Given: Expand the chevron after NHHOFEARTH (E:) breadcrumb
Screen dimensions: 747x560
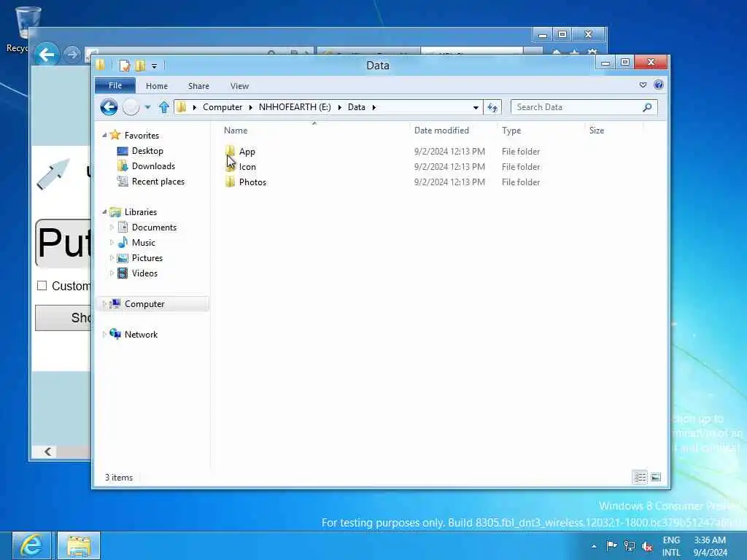Looking at the screenshot, I should 340,107.
